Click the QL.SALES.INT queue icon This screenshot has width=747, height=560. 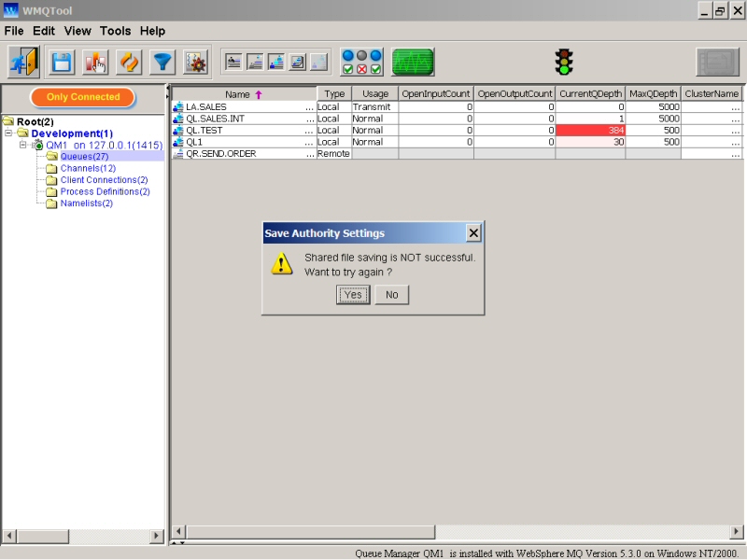(178, 119)
